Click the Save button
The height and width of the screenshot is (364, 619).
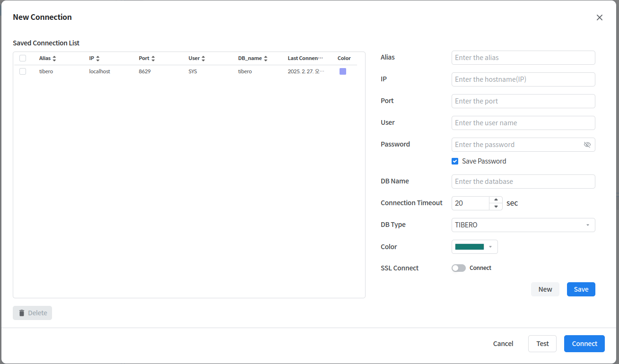point(581,289)
